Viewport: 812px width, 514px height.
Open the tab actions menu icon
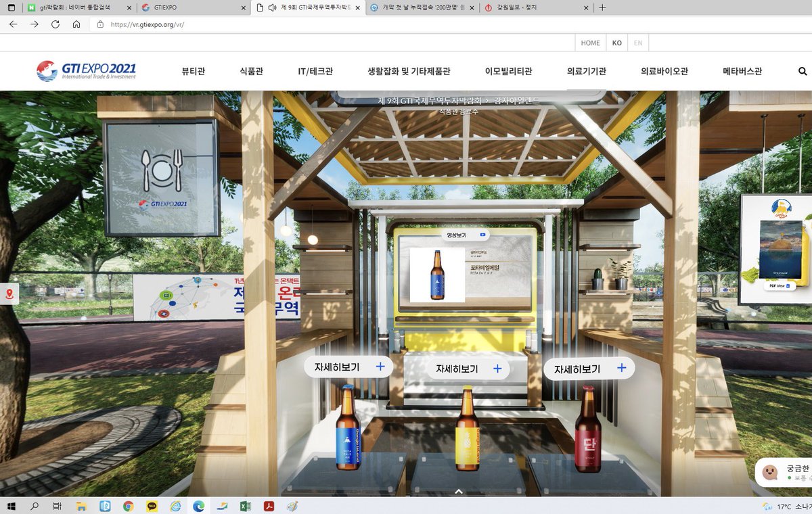point(11,7)
